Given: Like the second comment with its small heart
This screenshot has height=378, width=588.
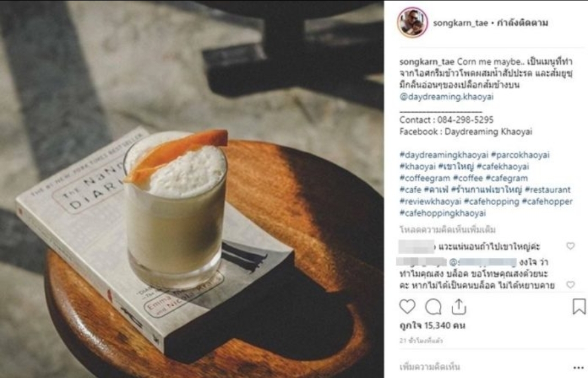Looking at the screenshot, I should pyautogui.click(x=571, y=284).
